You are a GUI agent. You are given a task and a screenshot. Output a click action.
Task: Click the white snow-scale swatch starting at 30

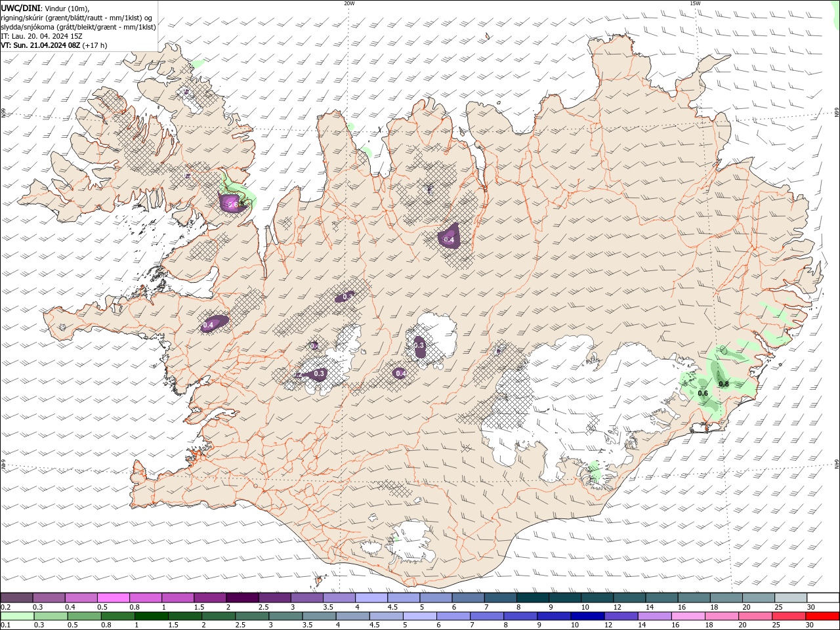823,598
